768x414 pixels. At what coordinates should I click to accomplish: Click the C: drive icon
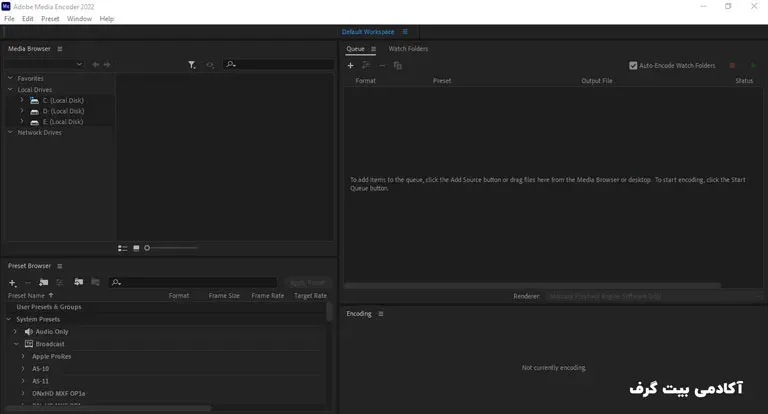point(34,100)
